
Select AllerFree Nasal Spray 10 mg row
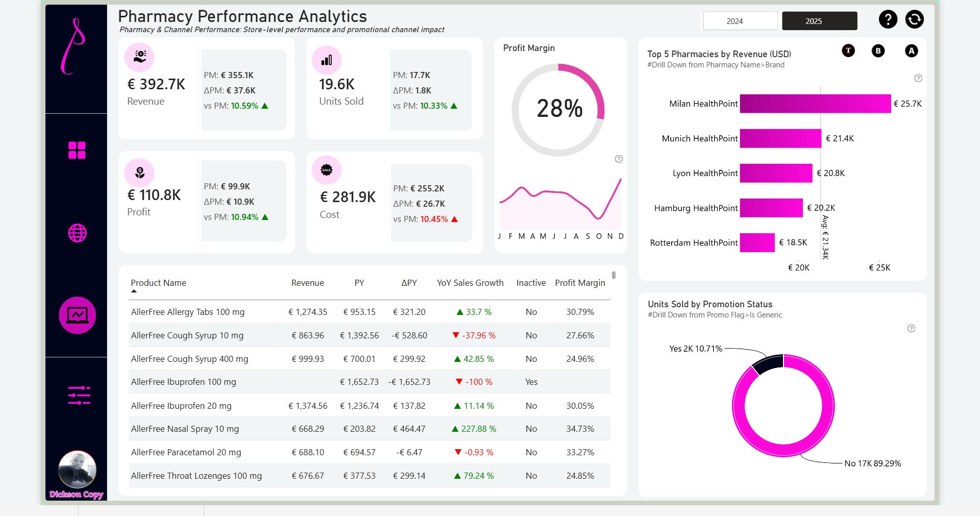click(185, 429)
